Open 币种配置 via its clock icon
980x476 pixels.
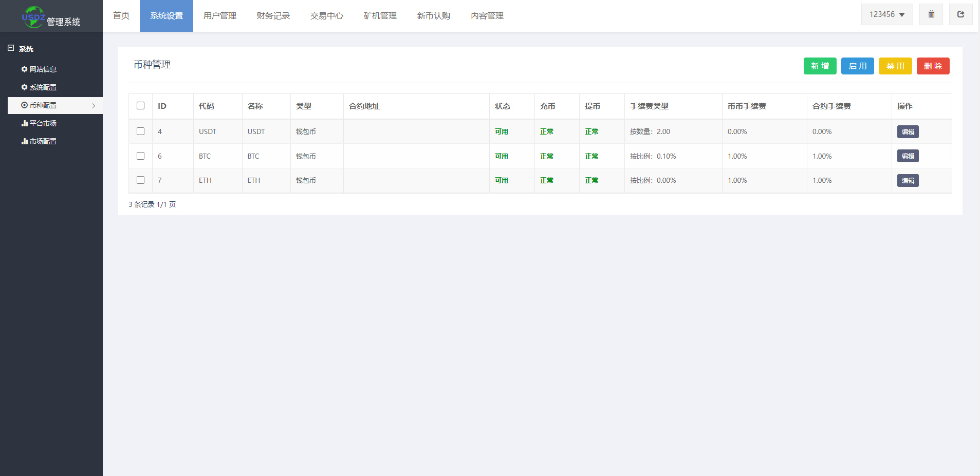click(24, 105)
